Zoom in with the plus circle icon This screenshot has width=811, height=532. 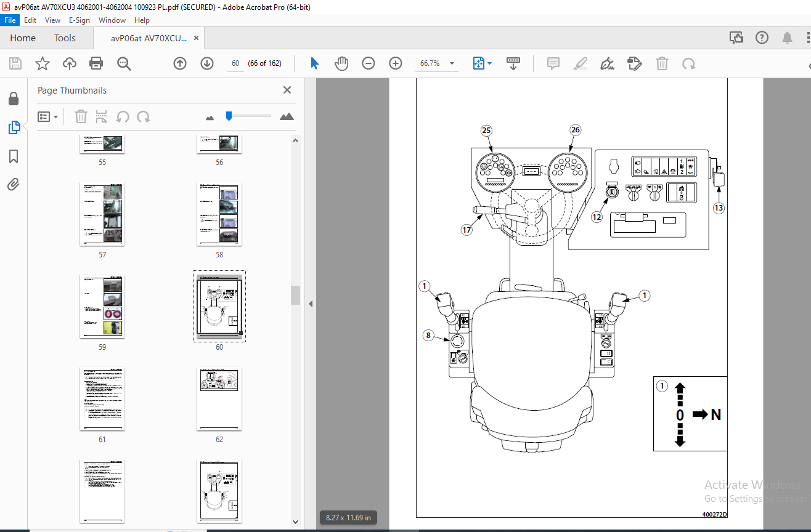point(396,63)
